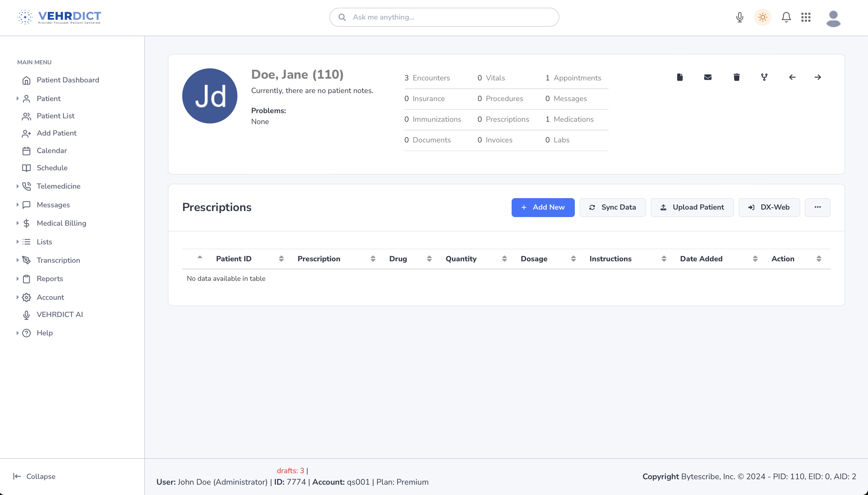
Task: Go to the next patient arrow
Action: coord(818,77)
